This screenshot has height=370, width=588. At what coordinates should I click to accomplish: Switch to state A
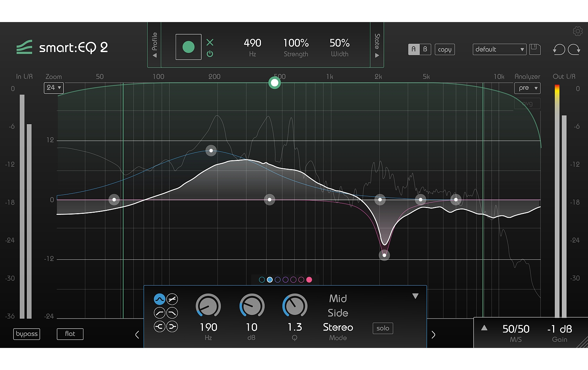414,49
